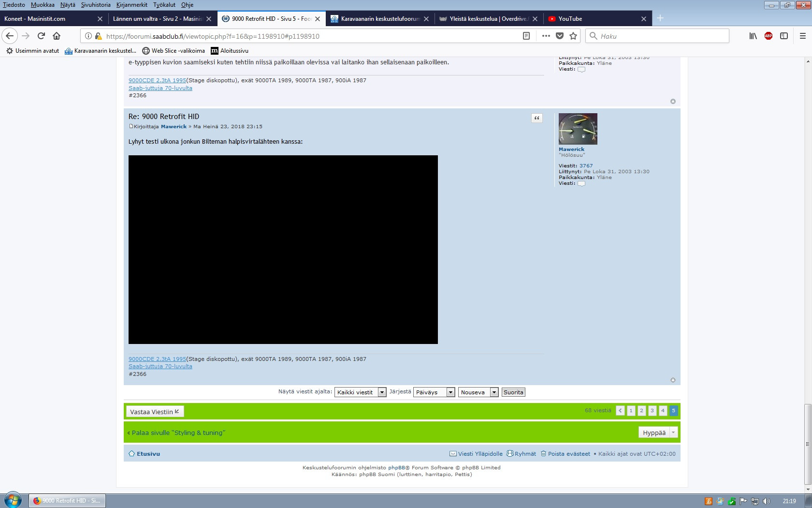
Task: Go to the Firefox home page icon
Action: coord(57,36)
